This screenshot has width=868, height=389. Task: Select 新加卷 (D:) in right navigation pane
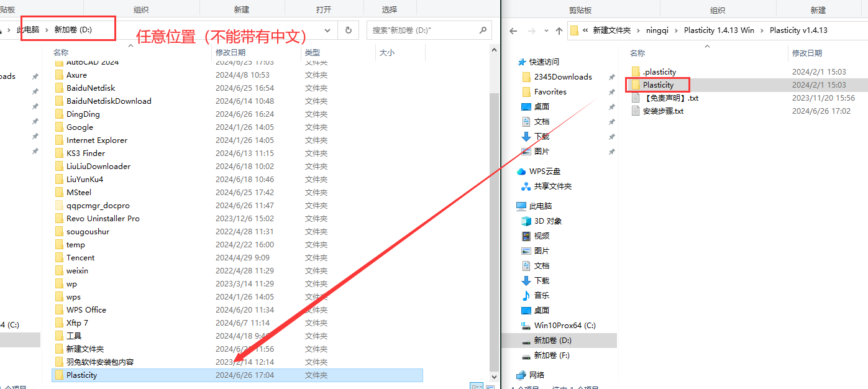[552, 341]
